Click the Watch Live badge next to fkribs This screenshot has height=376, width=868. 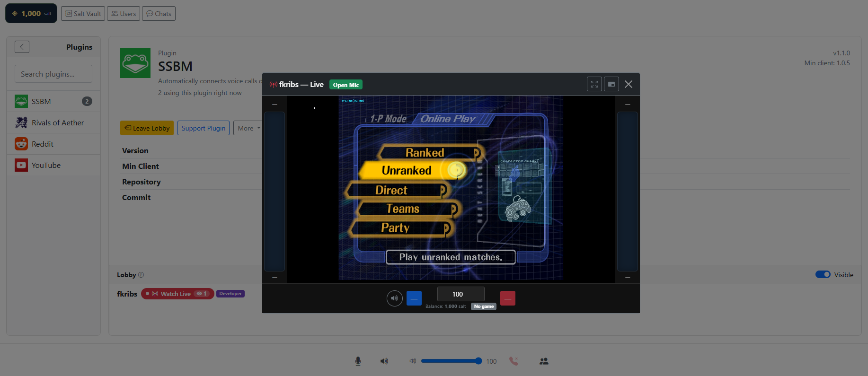pyautogui.click(x=177, y=294)
